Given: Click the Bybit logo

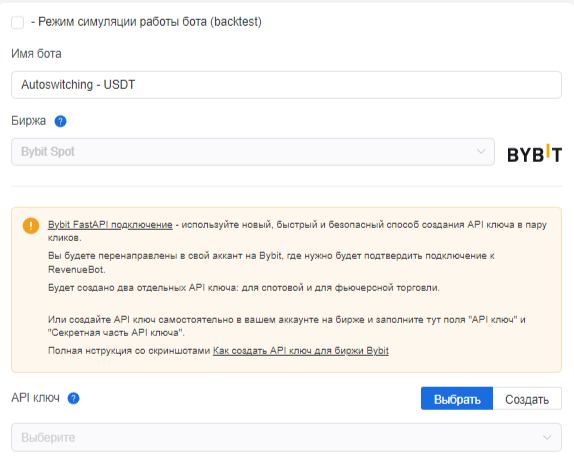Looking at the screenshot, I should pyautogui.click(x=534, y=153).
